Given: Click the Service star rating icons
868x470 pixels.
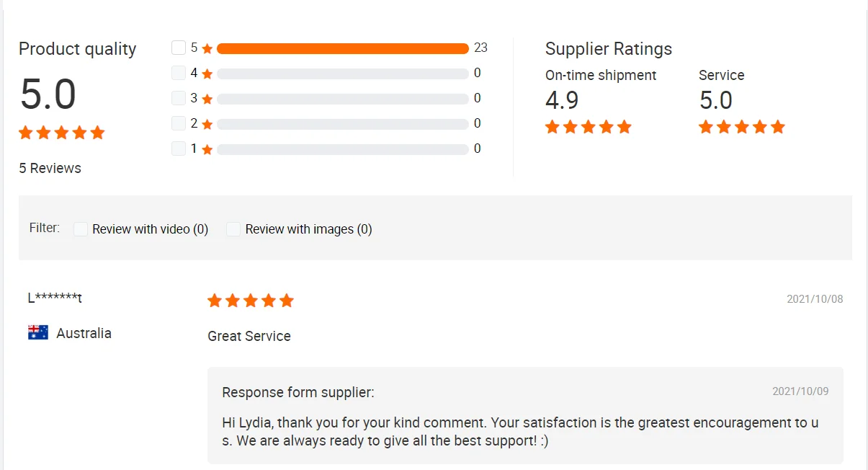Looking at the screenshot, I should coord(741,127).
